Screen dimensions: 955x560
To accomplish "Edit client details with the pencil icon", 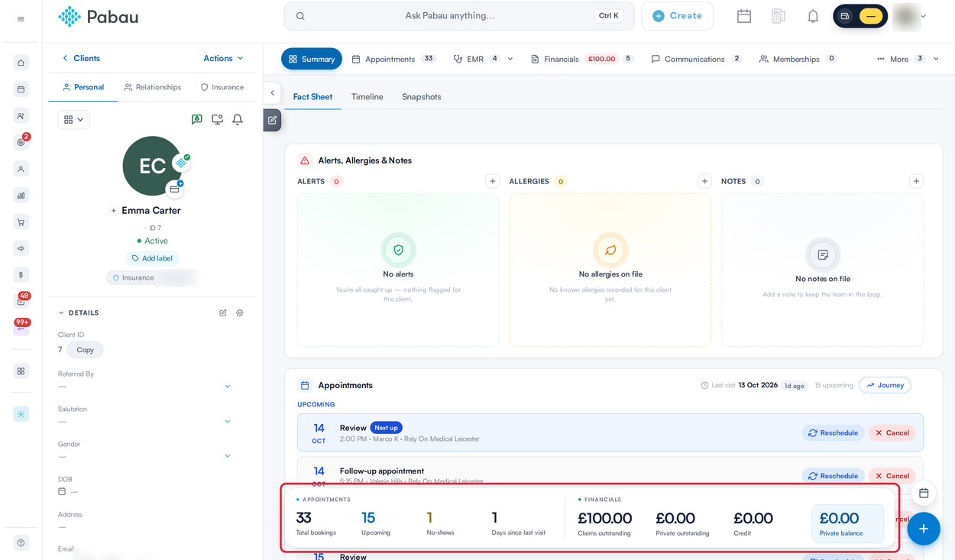I will coord(223,312).
